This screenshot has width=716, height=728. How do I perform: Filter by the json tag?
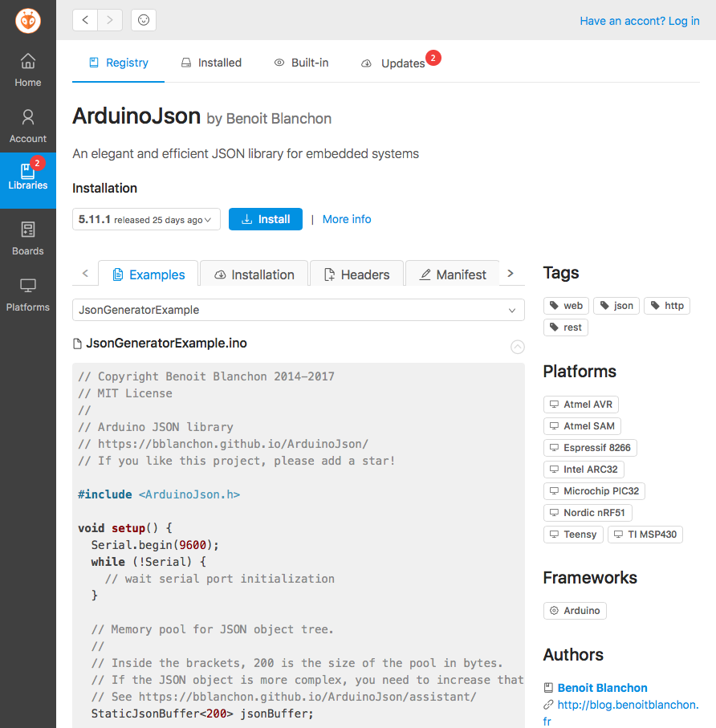coord(616,306)
